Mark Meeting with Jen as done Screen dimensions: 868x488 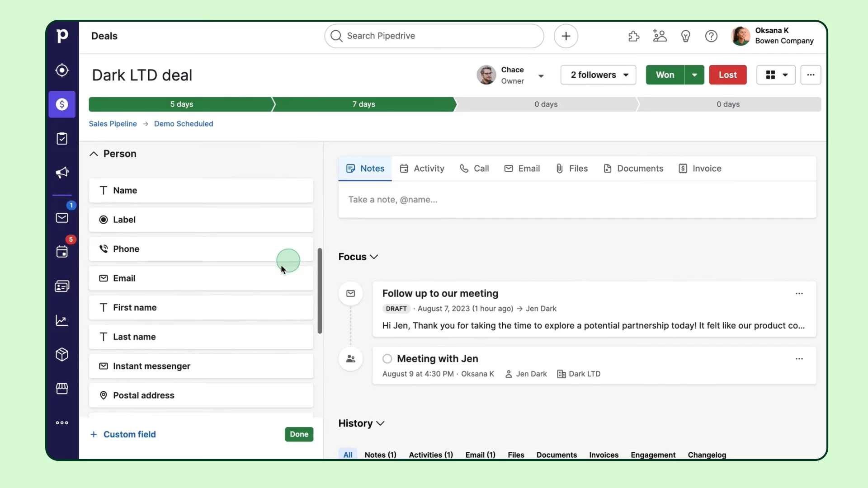pyautogui.click(x=387, y=359)
